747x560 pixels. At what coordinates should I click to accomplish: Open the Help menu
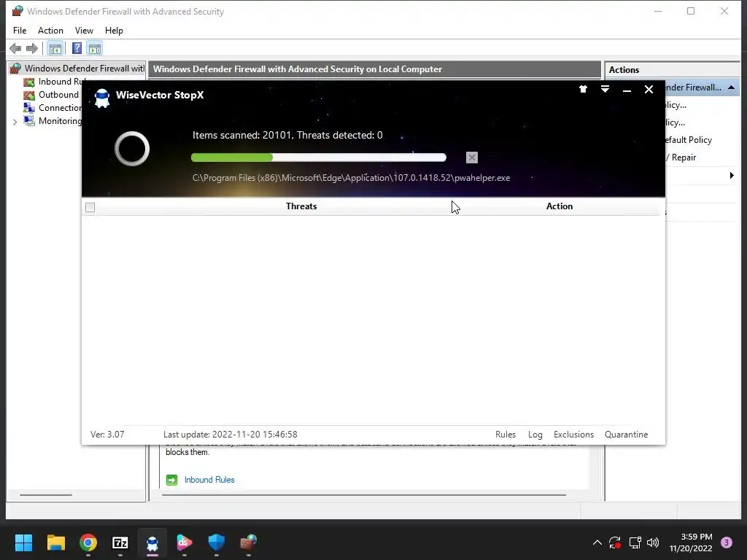114,31
